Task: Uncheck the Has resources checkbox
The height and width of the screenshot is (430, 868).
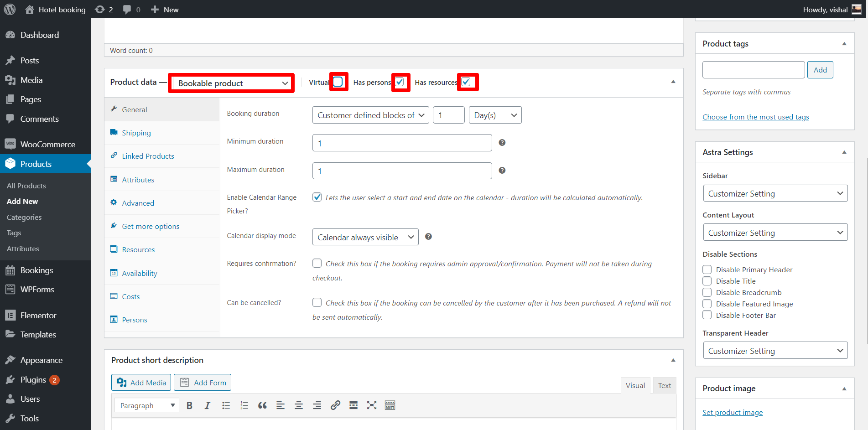Action: coord(466,82)
